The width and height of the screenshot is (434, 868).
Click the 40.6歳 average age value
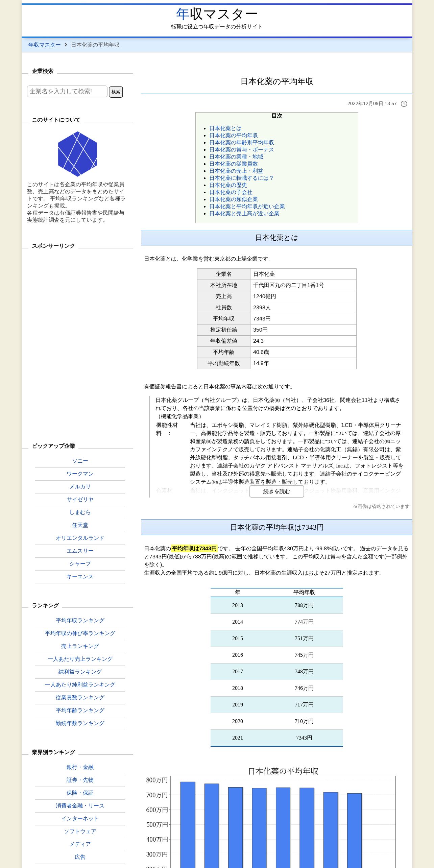pos(261,352)
